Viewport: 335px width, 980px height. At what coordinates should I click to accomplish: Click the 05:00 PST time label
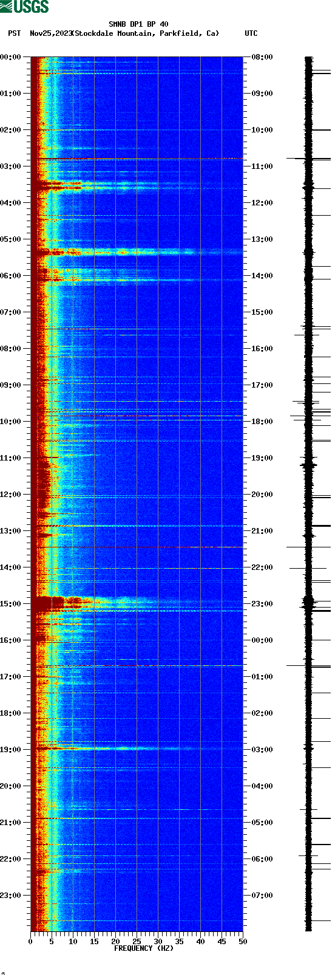click(11, 239)
